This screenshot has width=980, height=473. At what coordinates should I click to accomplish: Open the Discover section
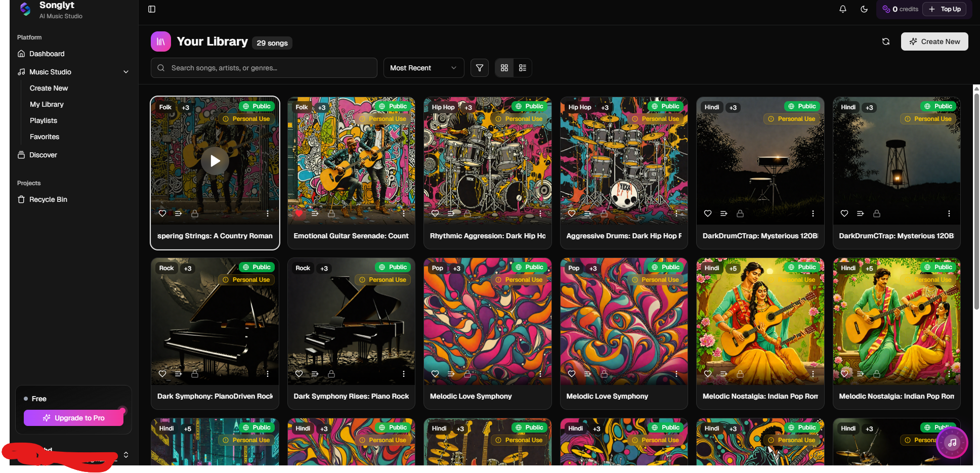(x=43, y=155)
